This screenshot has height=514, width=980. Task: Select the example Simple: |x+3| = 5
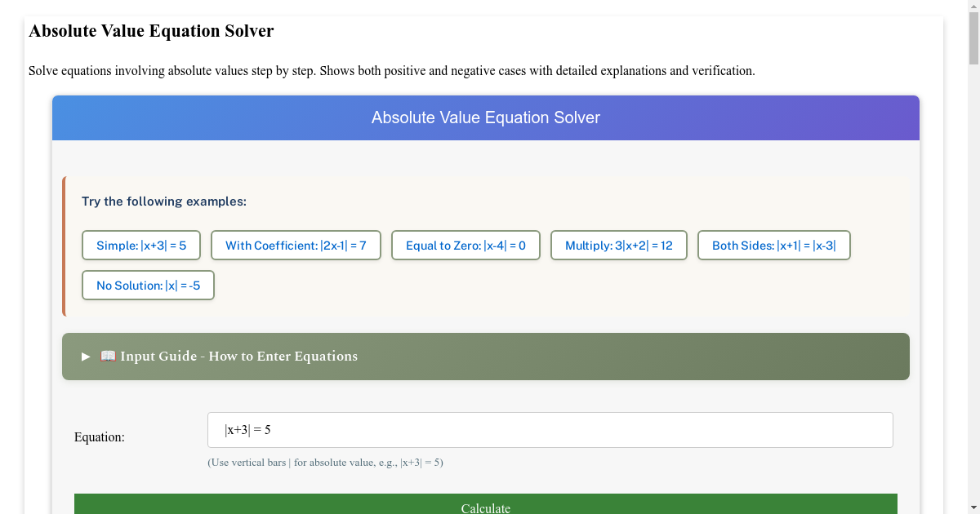click(140, 245)
